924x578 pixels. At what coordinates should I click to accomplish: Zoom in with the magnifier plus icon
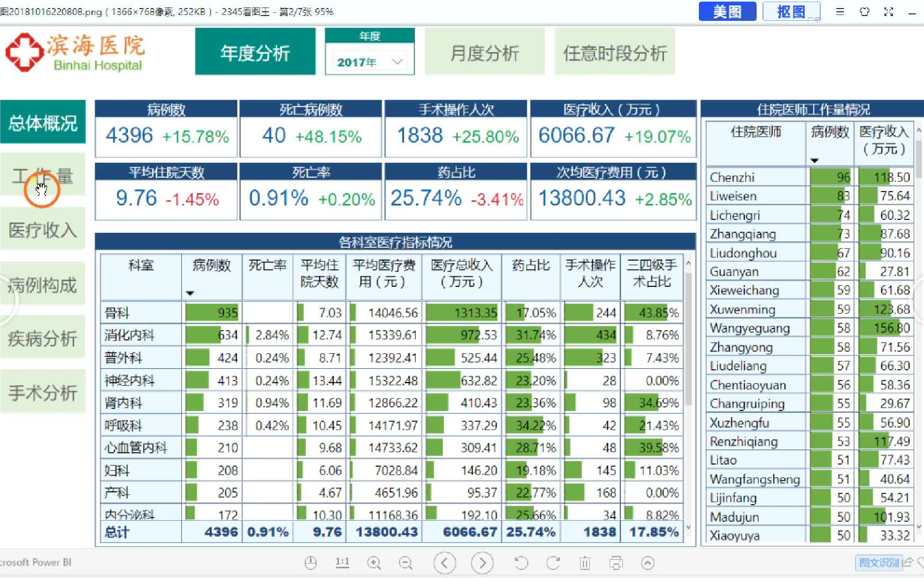point(374,563)
